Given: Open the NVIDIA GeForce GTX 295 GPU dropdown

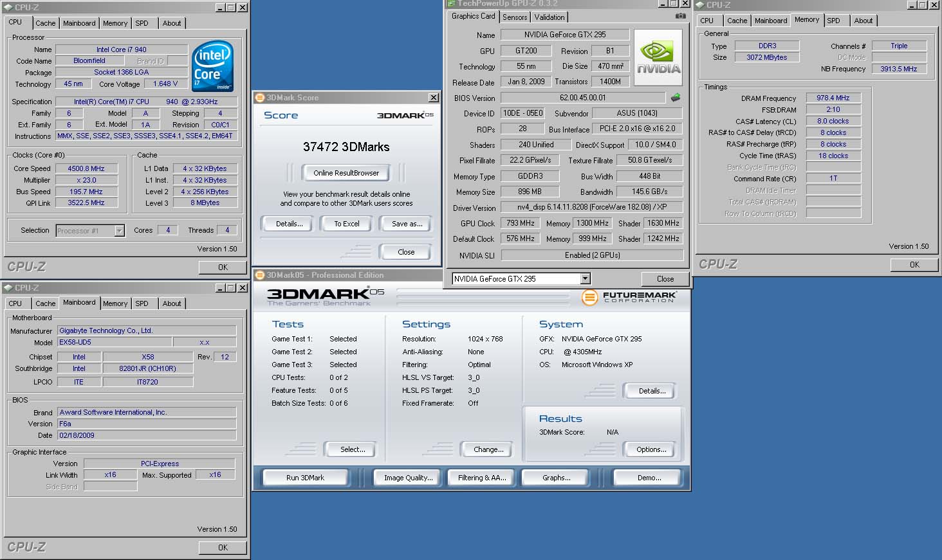Looking at the screenshot, I should [585, 278].
